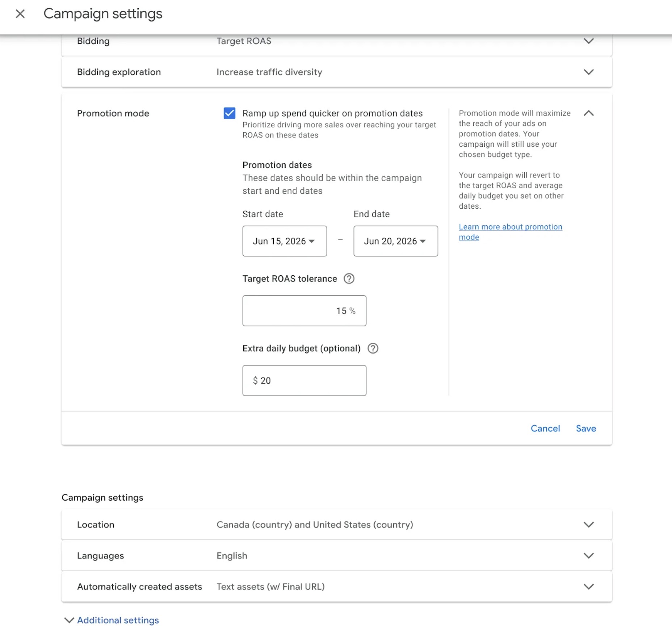672x639 pixels.
Task: Click Cancel in Promotion mode
Action: 545,428
